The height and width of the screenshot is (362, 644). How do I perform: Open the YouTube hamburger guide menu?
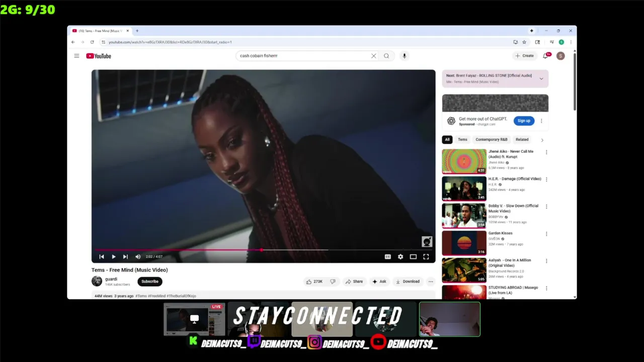click(x=76, y=56)
